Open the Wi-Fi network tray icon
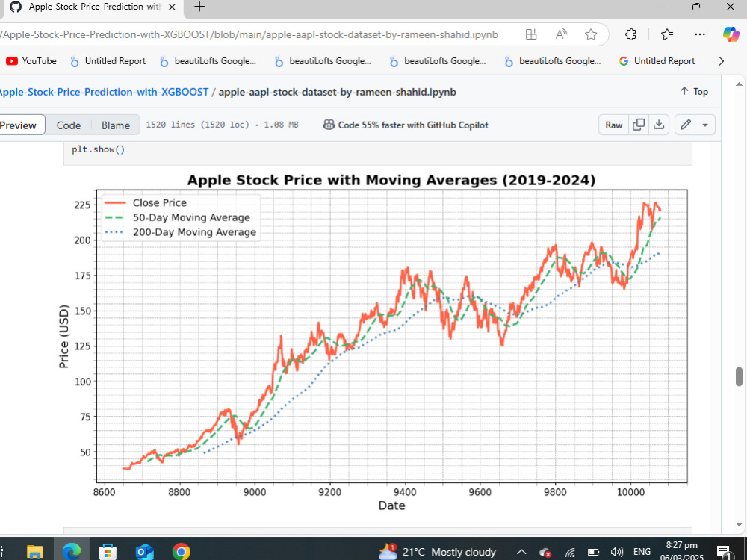This screenshot has width=747, height=560. [x=570, y=552]
